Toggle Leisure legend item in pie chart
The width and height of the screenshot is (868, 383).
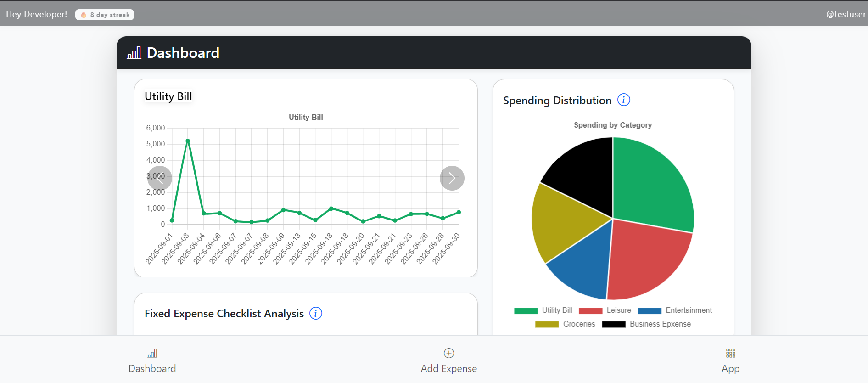tap(605, 310)
